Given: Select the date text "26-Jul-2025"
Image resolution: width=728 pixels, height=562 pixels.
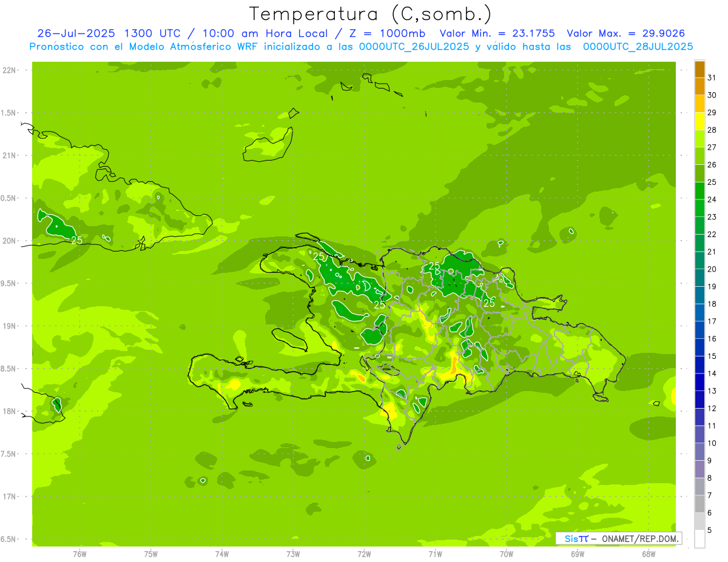Looking at the screenshot, I should pos(77,33).
